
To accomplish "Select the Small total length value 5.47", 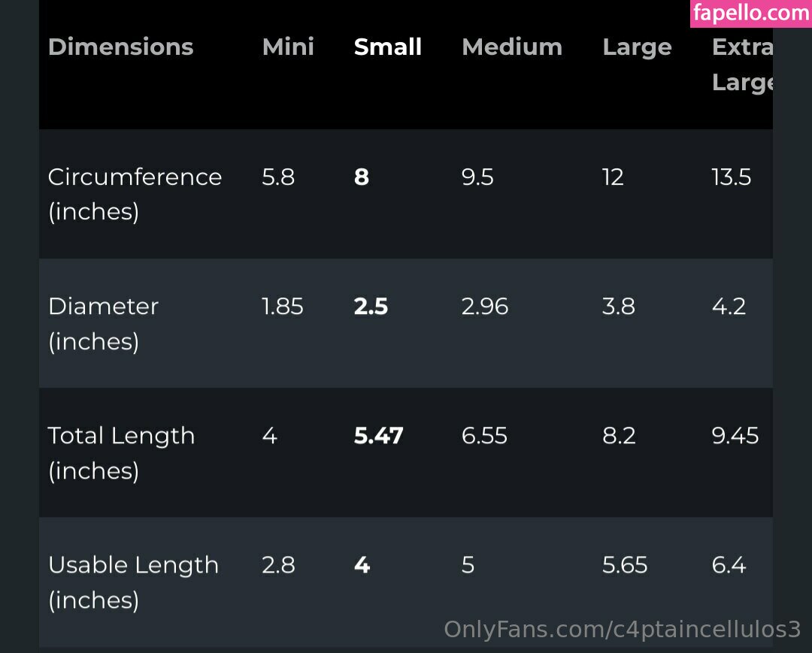I will coord(378,435).
